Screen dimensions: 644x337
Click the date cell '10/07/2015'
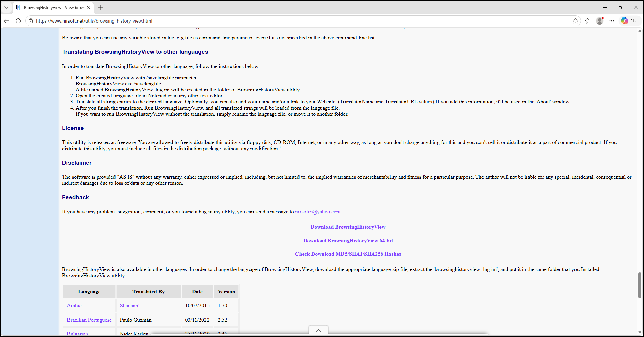coord(197,306)
